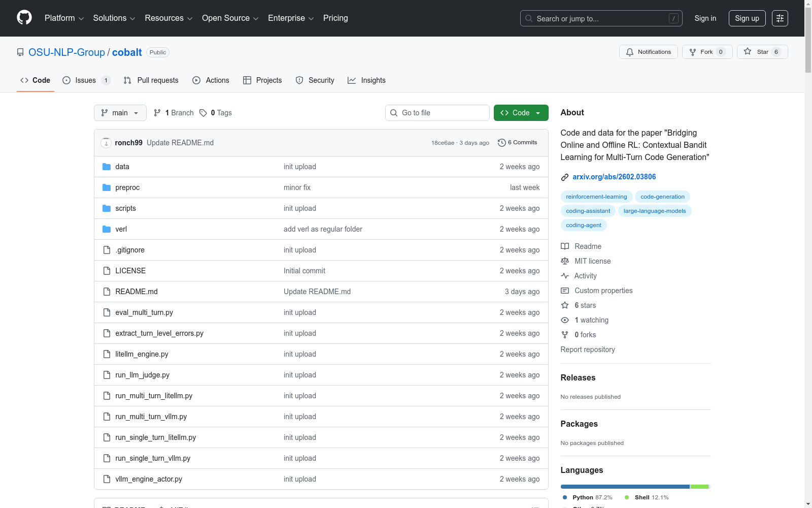This screenshot has height=508, width=812.
Task: Click the Search or jump to field
Action: point(601,18)
